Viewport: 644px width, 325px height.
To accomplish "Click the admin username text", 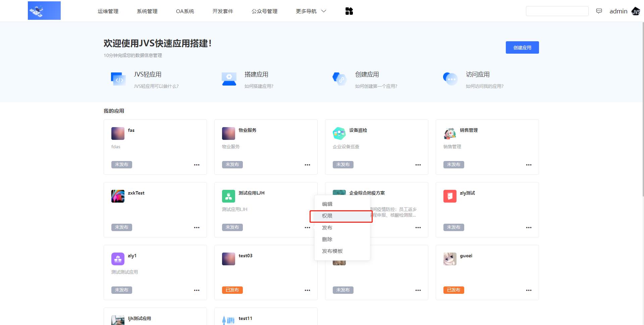I will [x=619, y=11].
